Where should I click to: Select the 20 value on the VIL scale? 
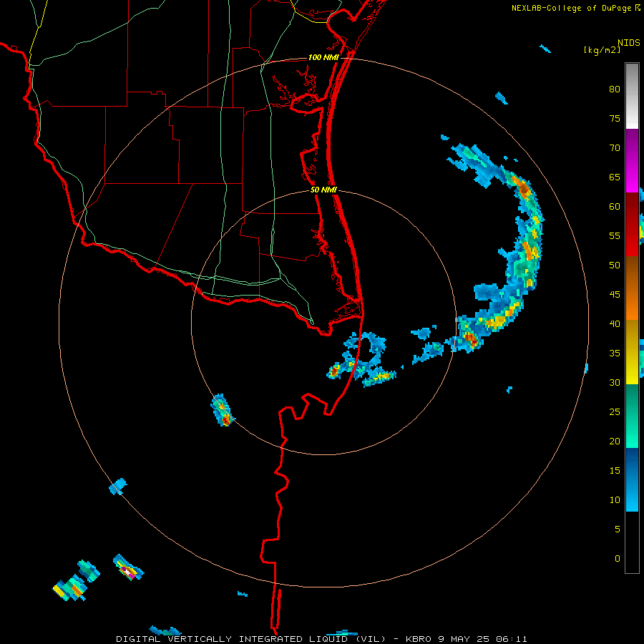615,441
